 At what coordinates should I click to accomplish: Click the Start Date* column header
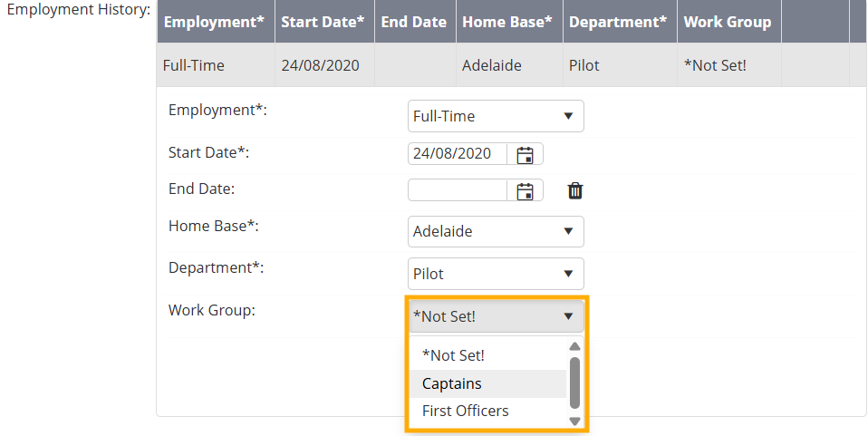point(323,22)
